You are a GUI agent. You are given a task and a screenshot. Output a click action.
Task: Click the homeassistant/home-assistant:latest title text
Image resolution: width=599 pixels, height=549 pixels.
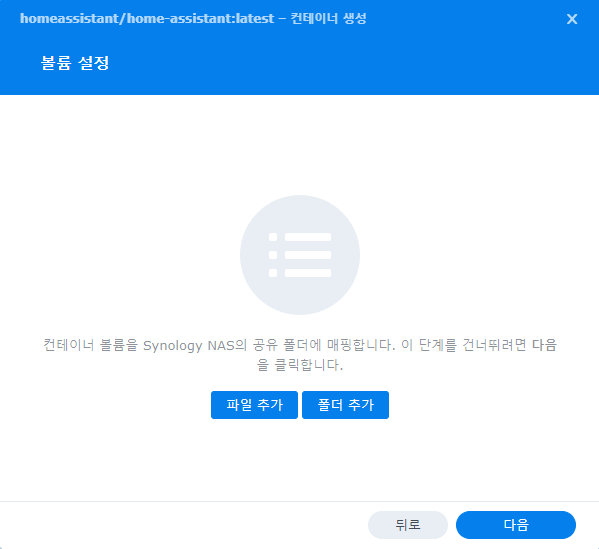tap(147, 18)
